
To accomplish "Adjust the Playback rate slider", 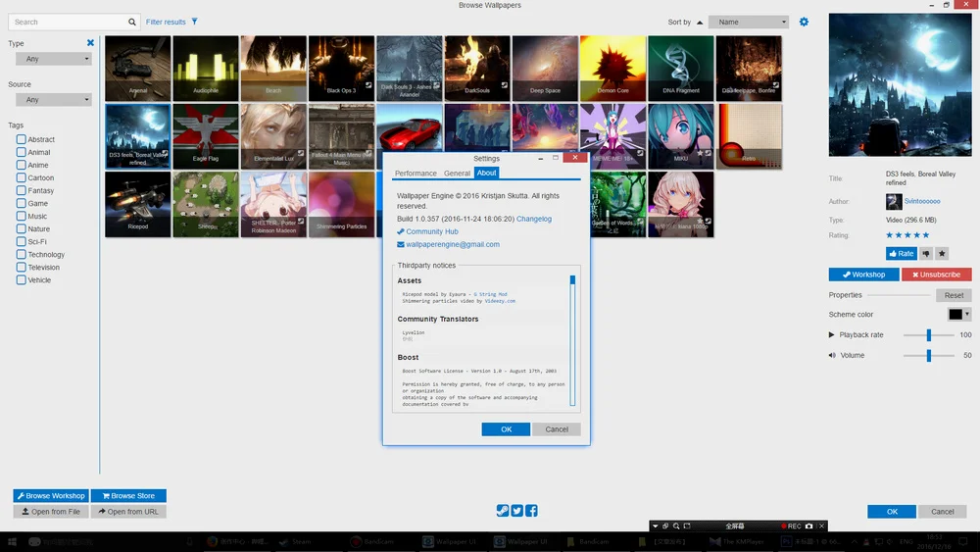I will pos(929,335).
